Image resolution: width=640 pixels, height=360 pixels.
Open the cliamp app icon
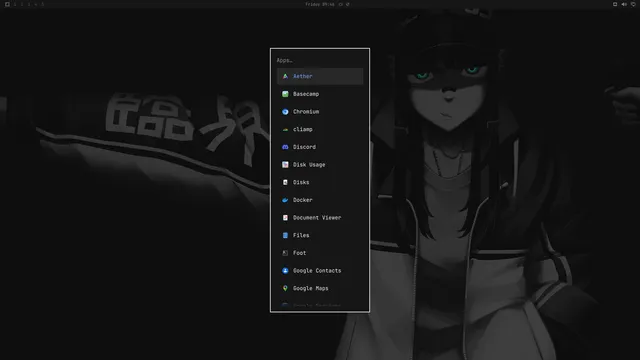tap(285, 129)
